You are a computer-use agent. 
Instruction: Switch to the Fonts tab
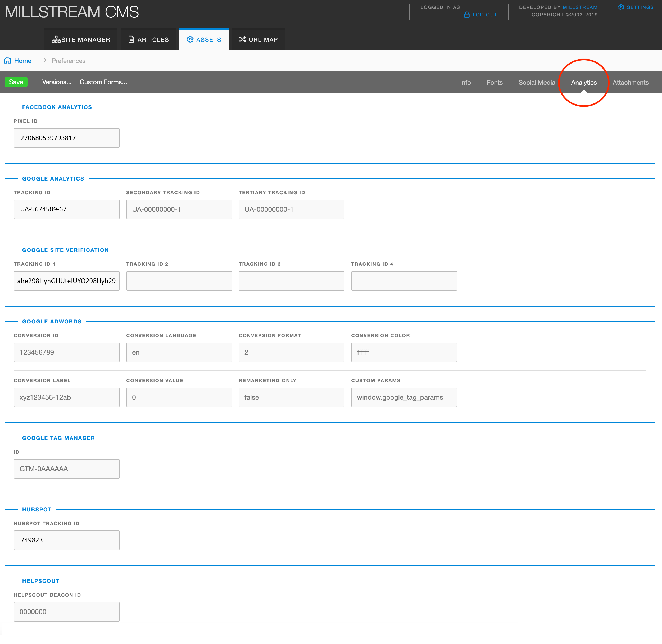(494, 83)
